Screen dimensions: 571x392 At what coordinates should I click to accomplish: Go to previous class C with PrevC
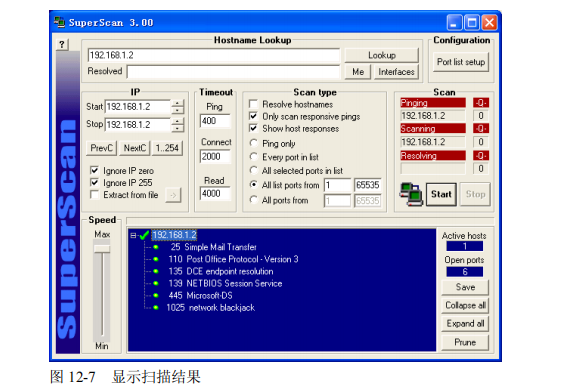(x=102, y=148)
